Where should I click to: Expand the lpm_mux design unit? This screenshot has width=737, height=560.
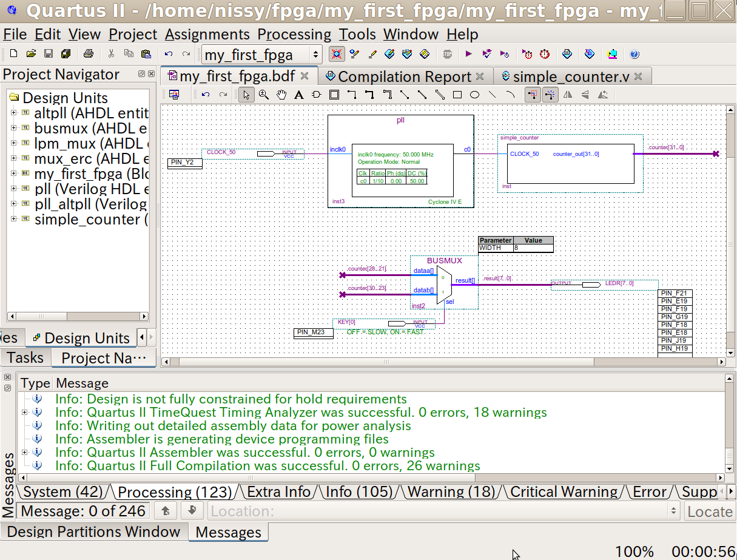14,143
